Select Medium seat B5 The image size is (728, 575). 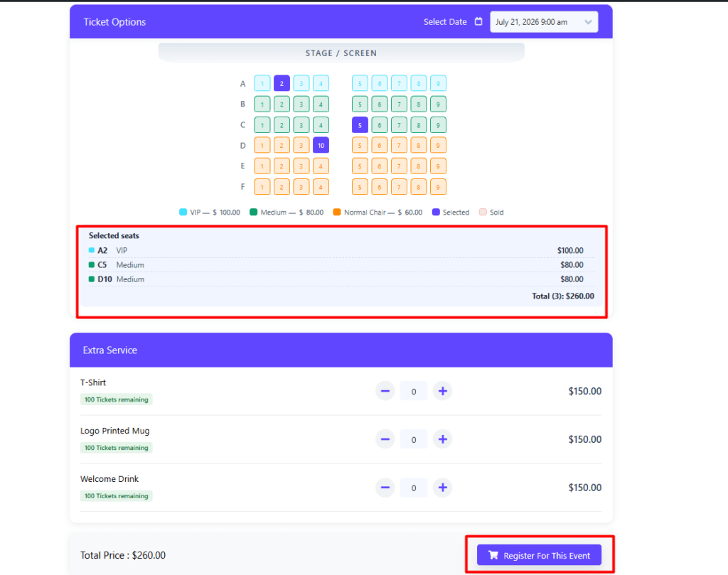pyautogui.click(x=360, y=104)
